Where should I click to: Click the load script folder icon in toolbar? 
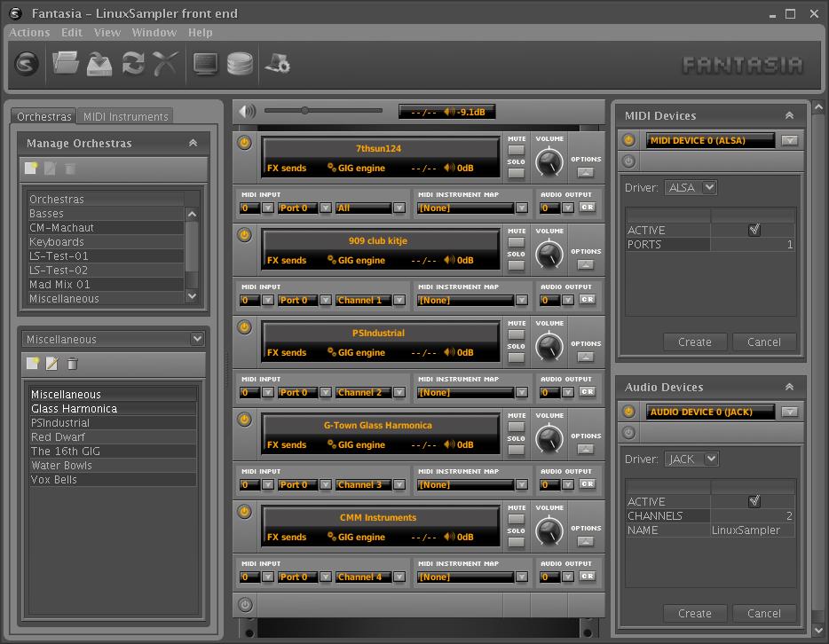point(66,64)
